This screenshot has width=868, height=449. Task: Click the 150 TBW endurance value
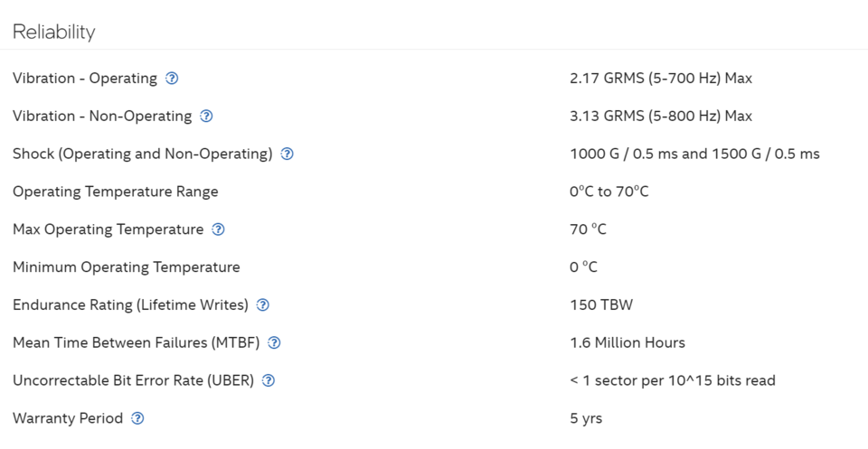(601, 305)
